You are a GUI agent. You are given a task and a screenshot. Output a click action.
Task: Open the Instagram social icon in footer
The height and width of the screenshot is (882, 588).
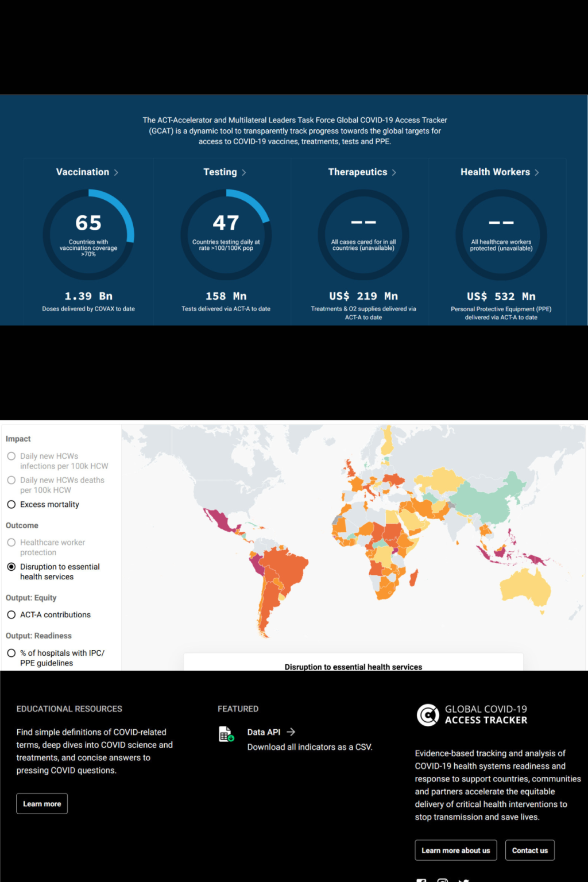(x=442, y=880)
